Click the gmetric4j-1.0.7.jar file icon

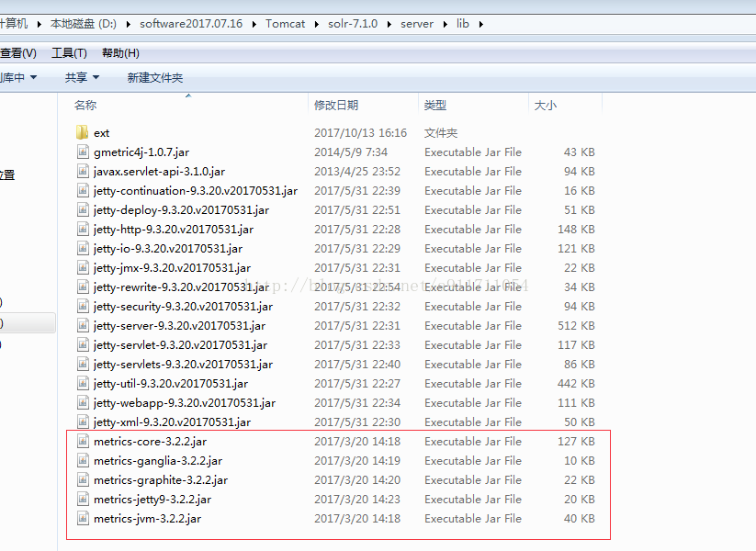pyautogui.click(x=83, y=152)
